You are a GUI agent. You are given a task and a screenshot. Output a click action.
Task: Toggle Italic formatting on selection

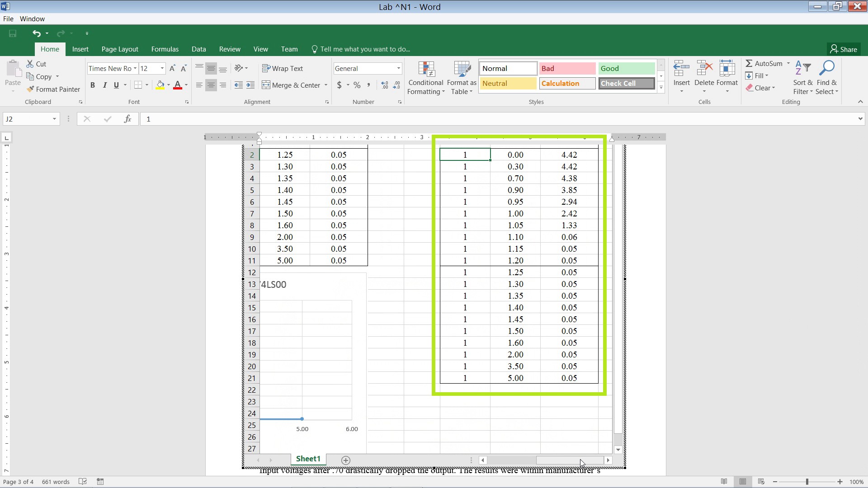click(104, 85)
